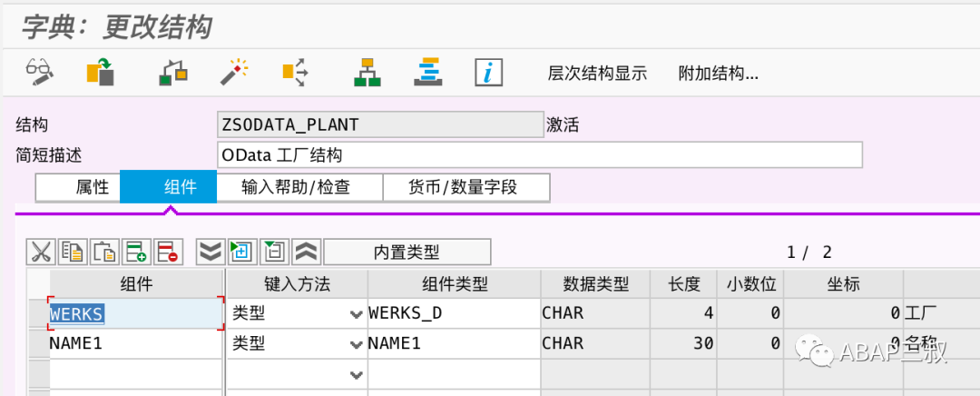Click the 长度 column header
This screenshot has height=396, width=980.
tap(684, 284)
